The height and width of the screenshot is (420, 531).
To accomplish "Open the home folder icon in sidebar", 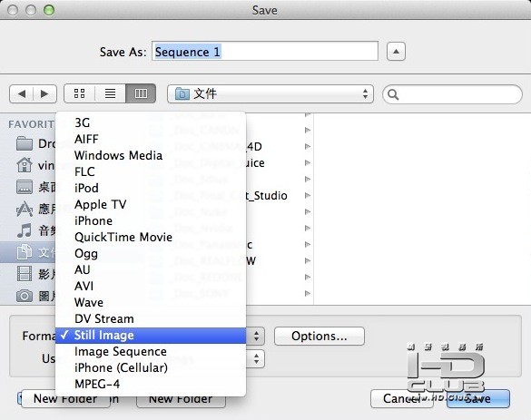I will pos(25,165).
